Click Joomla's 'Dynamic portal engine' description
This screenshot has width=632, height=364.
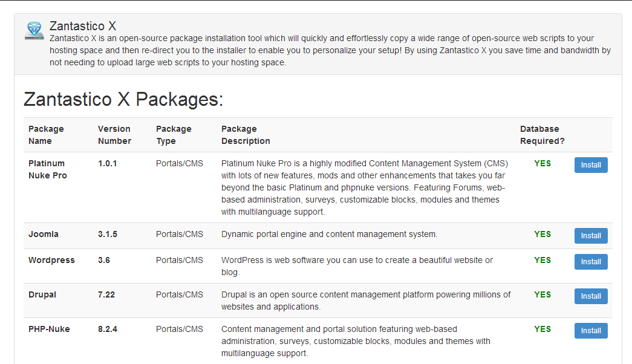329,234
